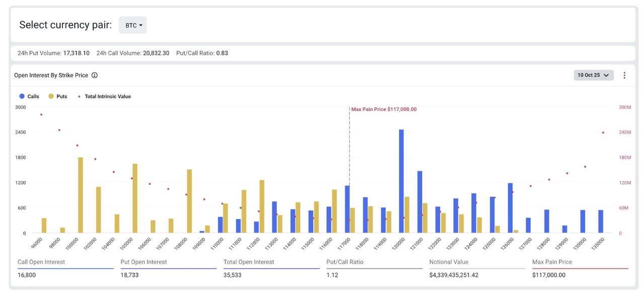Screen dimensions: 644x295
Task: Click the info icon beside Open Interest title
Action: click(x=95, y=75)
